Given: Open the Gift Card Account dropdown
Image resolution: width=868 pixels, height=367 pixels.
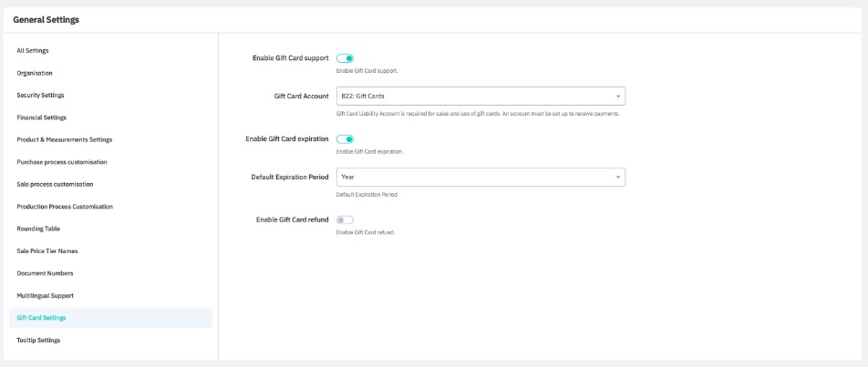Looking at the screenshot, I should tap(480, 96).
